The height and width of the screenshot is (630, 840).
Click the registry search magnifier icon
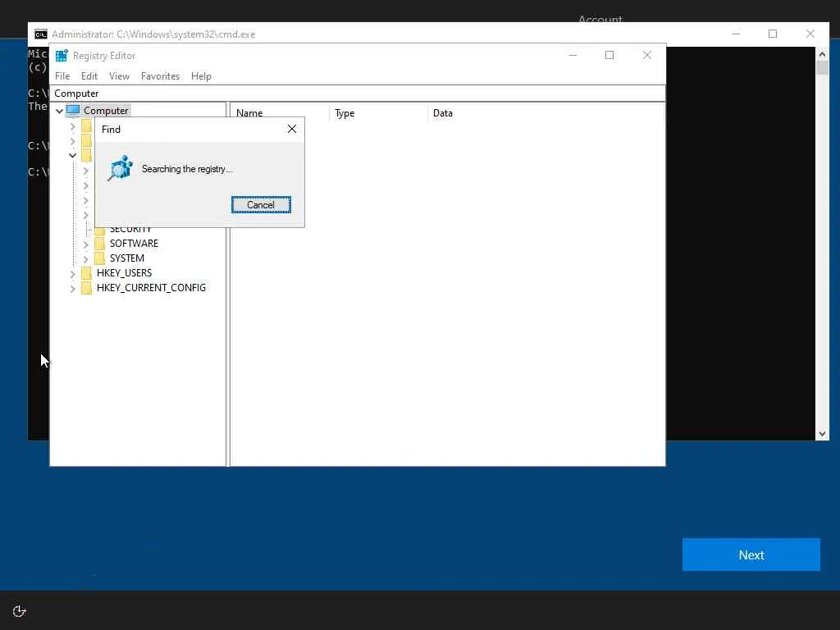click(120, 168)
